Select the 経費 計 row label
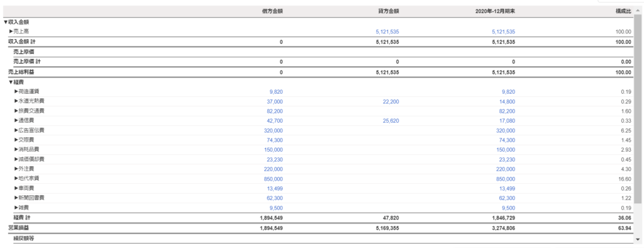This screenshot has height=248, width=644. click(x=21, y=217)
